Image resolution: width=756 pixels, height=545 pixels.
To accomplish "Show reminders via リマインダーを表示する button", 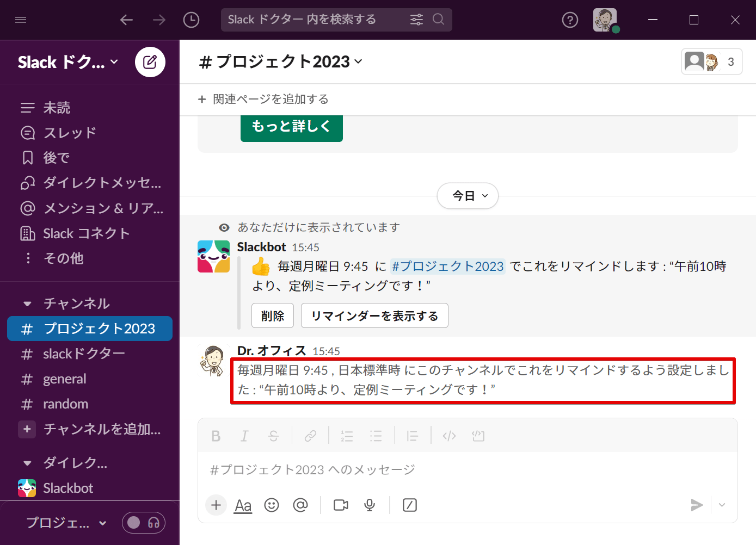I will click(374, 315).
